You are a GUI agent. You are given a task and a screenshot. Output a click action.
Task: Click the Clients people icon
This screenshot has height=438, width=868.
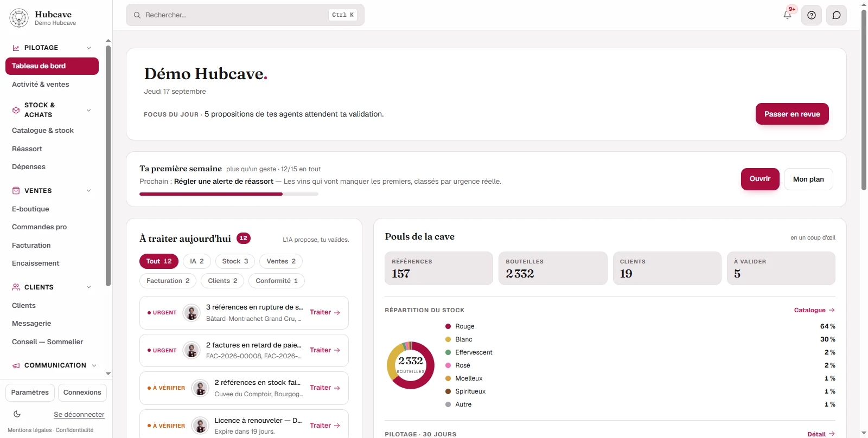16,287
